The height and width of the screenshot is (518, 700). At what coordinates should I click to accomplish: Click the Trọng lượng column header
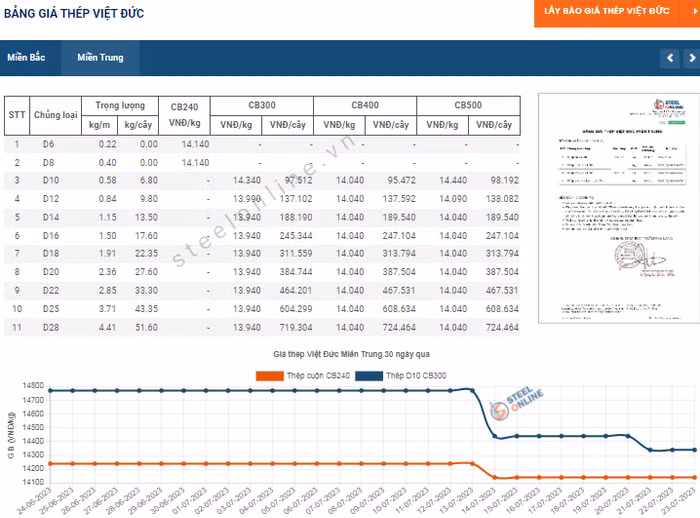[x=120, y=105]
